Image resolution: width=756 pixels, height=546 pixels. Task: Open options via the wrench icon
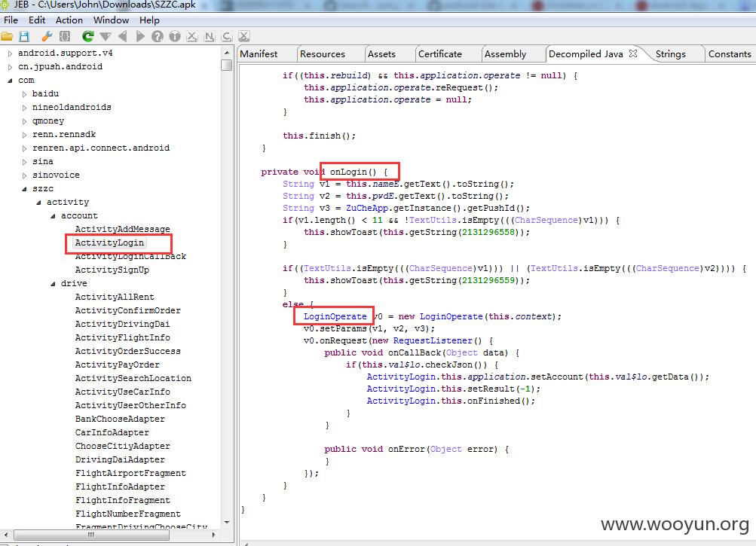(x=47, y=36)
